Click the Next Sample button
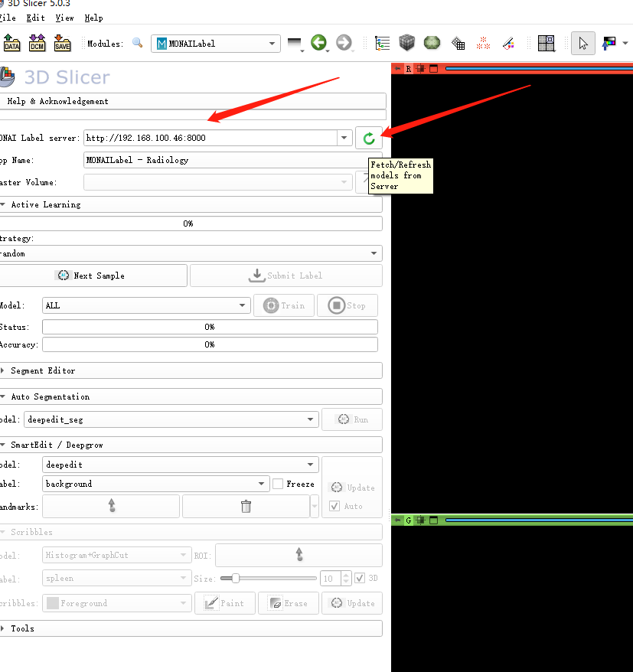This screenshot has height=672, width=633. [x=93, y=276]
